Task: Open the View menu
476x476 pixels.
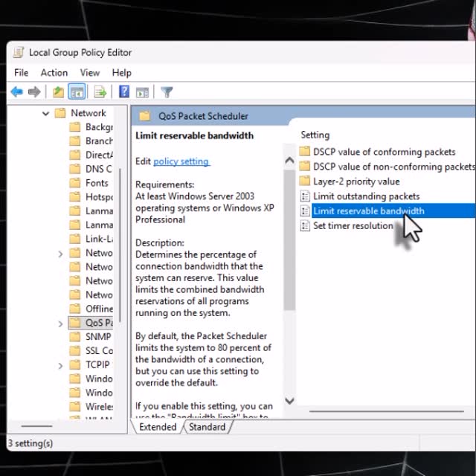Action: (90, 73)
